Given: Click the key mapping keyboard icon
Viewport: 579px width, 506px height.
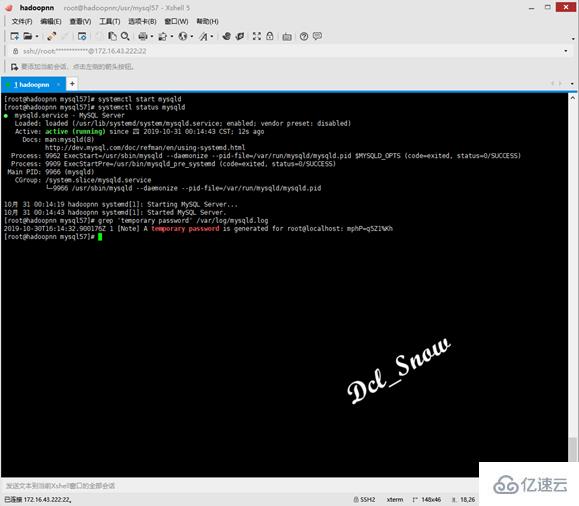Looking at the screenshot, I should pyautogui.click(x=287, y=37).
